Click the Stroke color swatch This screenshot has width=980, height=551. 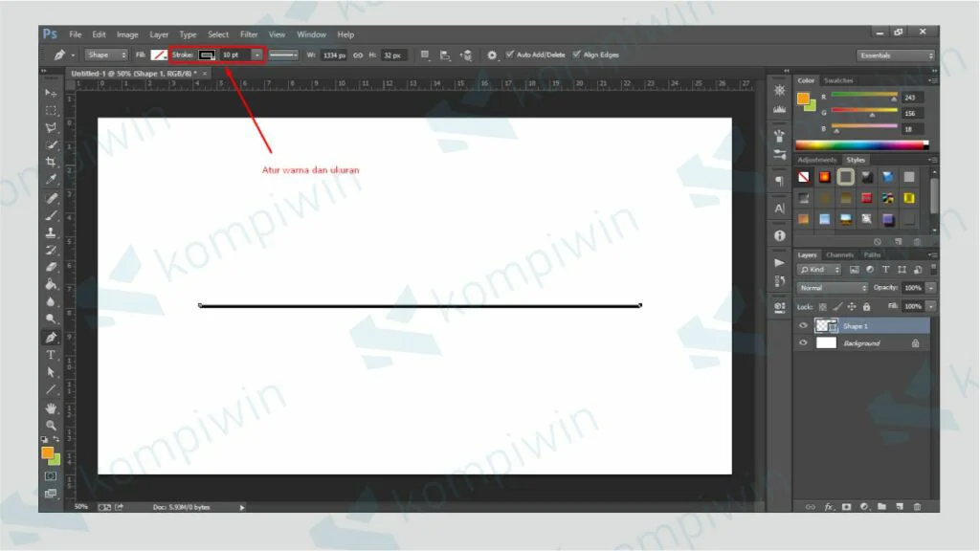click(x=207, y=55)
